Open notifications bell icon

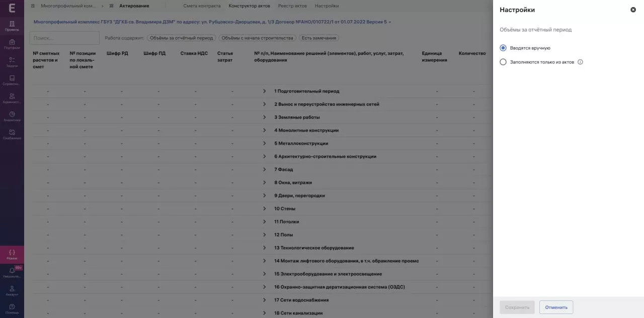[x=12, y=272]
